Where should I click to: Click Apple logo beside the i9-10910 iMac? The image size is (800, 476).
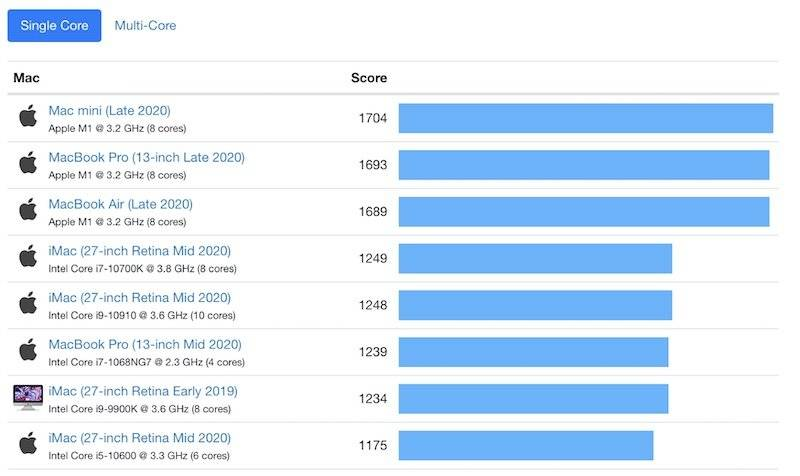(x=28, y=304)
